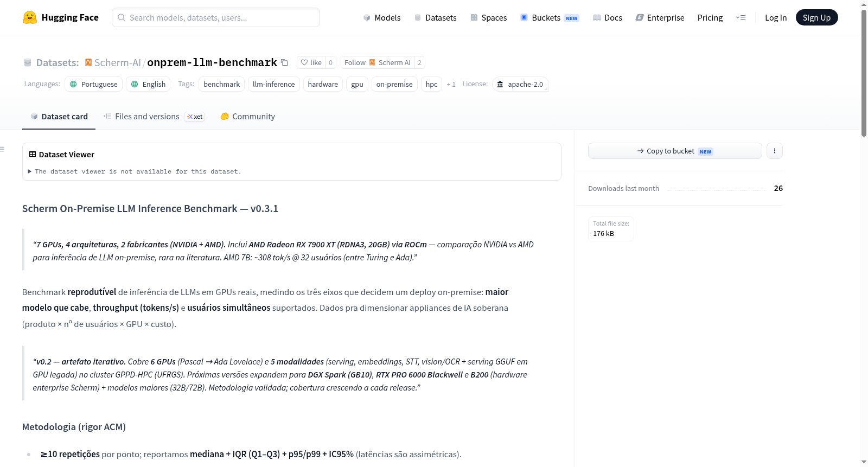The image size is (868, 467).
Task: Select the hardware tag
Action: click(x=323, y=84)
